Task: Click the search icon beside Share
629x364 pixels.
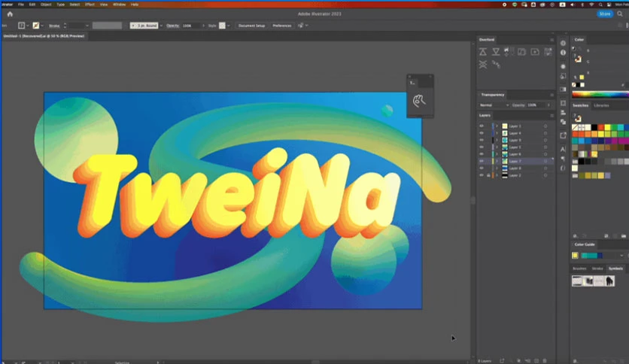Action: [620, 14]
